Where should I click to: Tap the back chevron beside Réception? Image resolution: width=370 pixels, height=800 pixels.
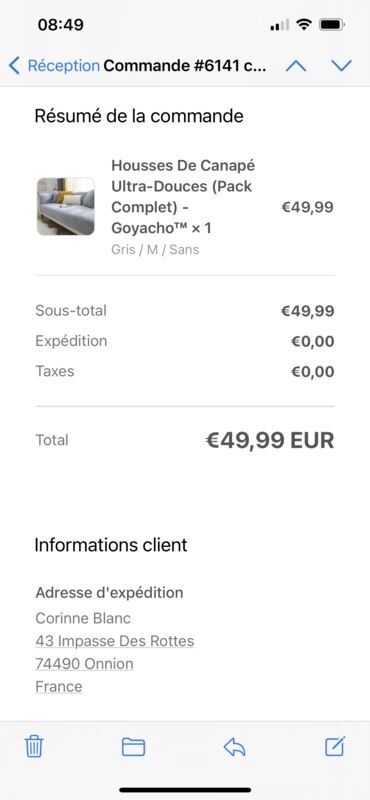pos(14,66)
